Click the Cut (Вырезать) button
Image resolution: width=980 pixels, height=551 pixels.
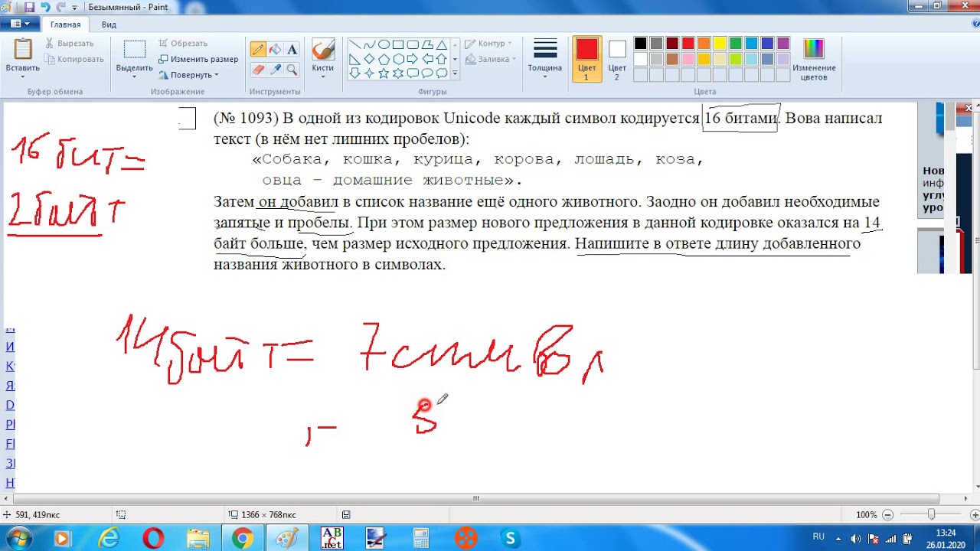(x=69, y=44)
